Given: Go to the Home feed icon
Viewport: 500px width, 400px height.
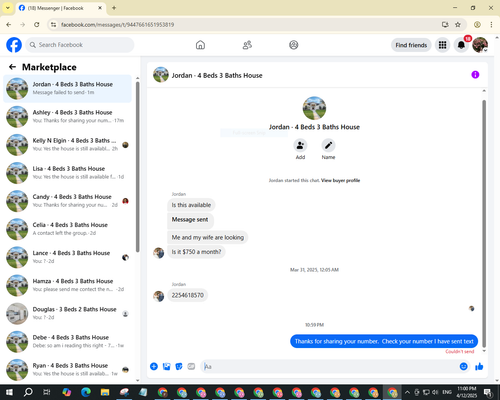Looking at the screenshot, I should click(200, 45).
